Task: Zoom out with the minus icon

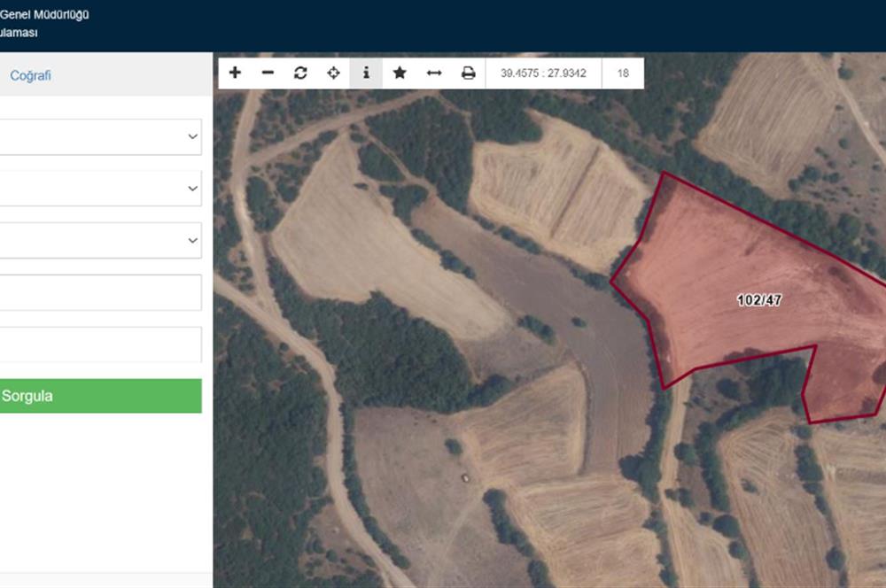Action: coord(268,73)
